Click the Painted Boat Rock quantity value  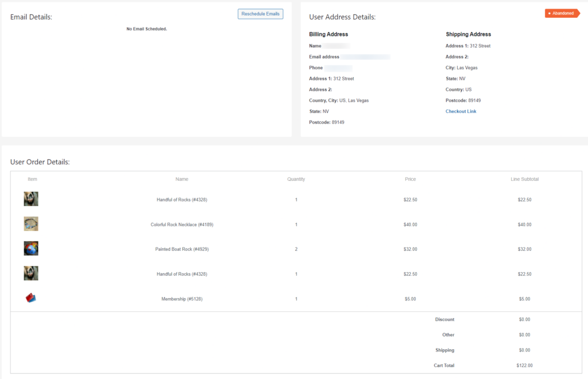(296, 249)
